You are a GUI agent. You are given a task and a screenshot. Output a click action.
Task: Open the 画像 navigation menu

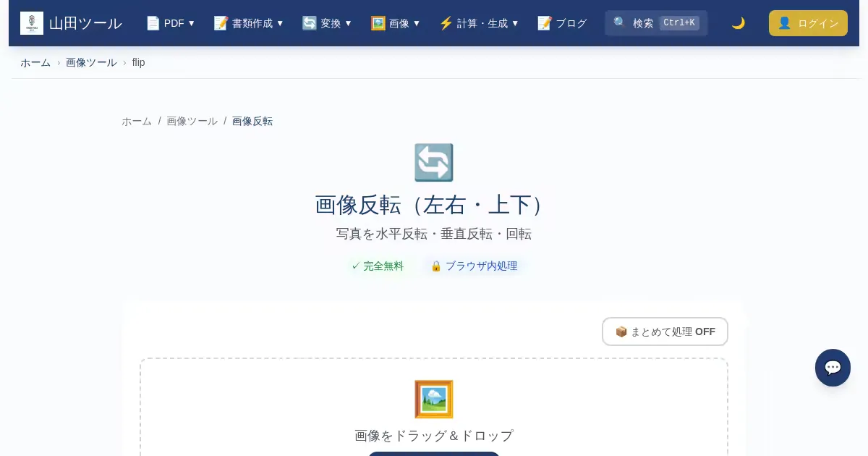point(396,23)
